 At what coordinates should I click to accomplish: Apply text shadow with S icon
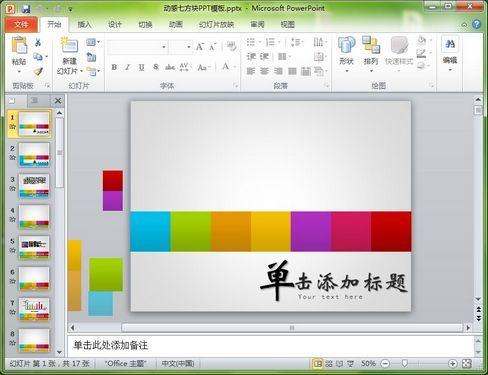(156, 67)
